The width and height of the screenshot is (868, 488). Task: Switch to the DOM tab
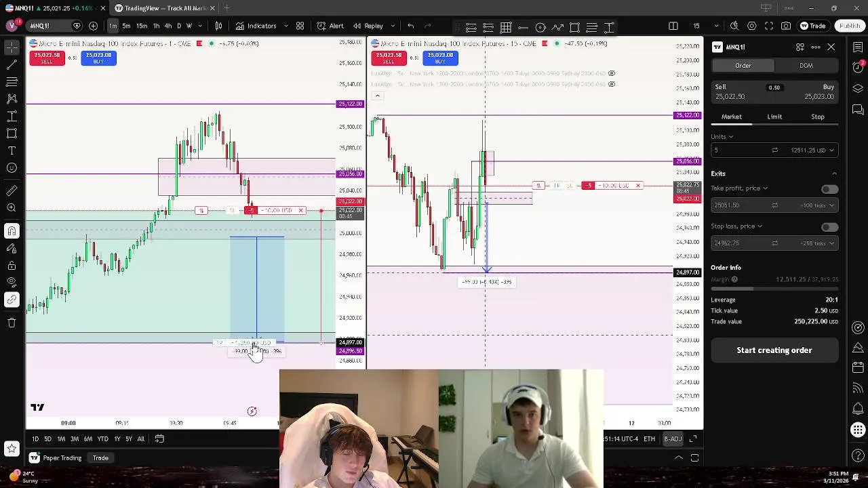[806, 66]
